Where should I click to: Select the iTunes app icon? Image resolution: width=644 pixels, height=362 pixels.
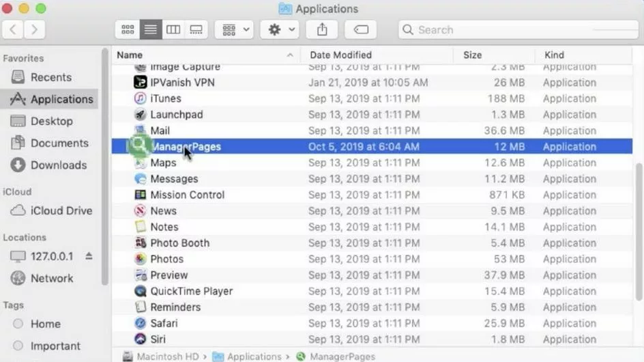[x=141, y=98]
